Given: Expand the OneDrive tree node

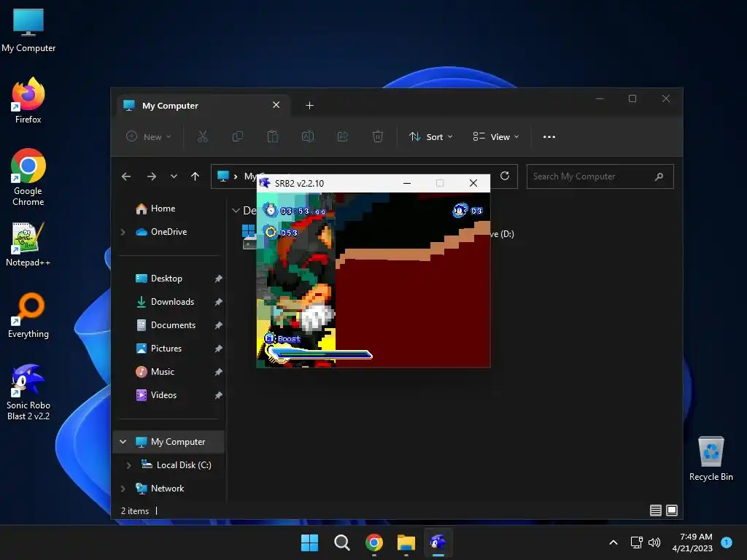Looking at the screenshot, I should pos(123,232).
